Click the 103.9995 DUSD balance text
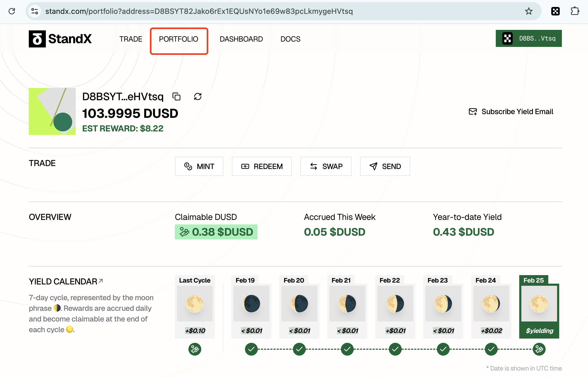The width and height of the screenshot is (588, 378). pos(130,114)
